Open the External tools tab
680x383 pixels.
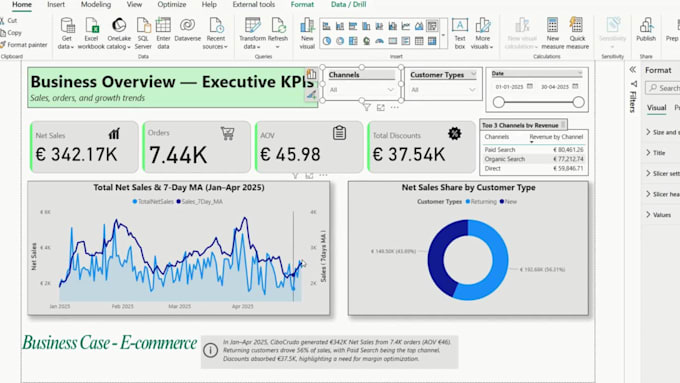(x=254, y=4)
